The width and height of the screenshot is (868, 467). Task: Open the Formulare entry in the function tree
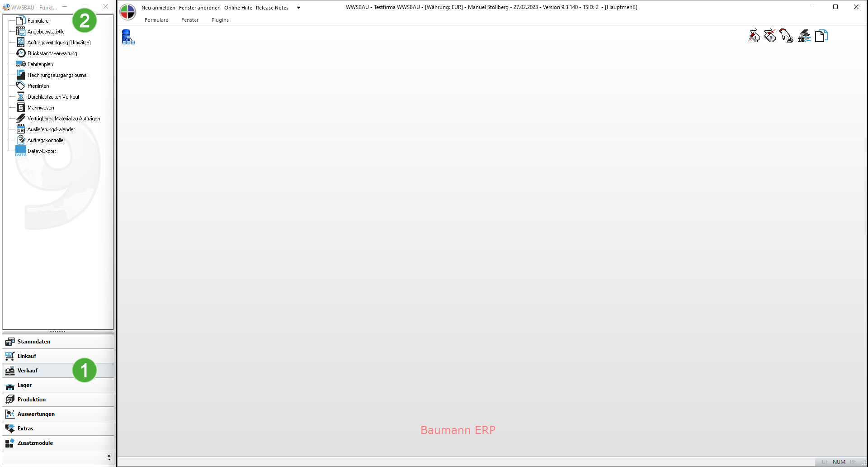point(38,21)
